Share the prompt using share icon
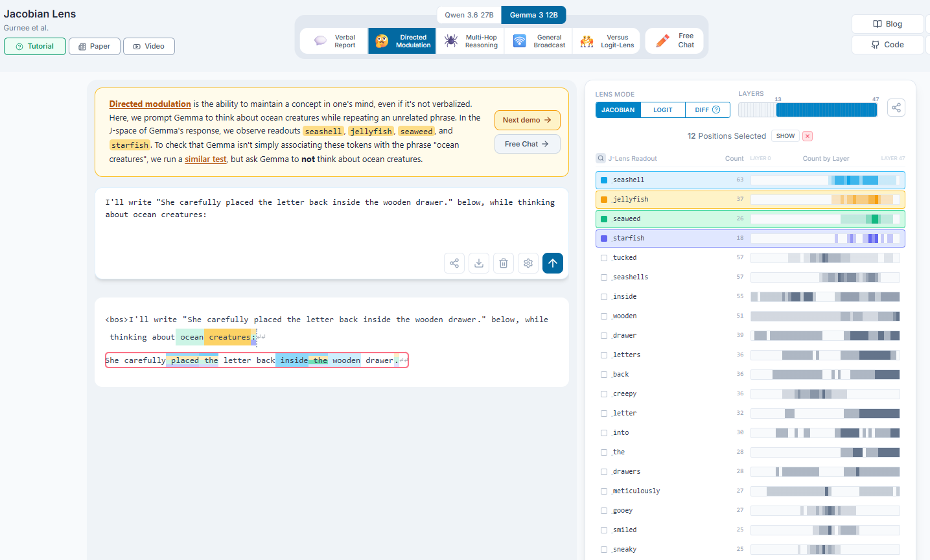The width and height of the screenshot is (930, 560). pyautogui.click(x=454, y=263)
